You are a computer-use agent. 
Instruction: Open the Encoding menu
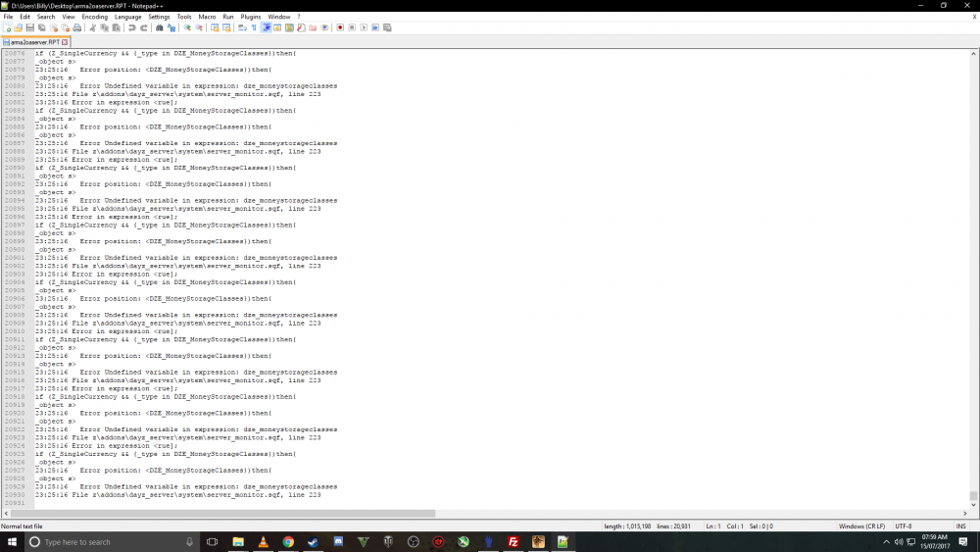(94, 17)
